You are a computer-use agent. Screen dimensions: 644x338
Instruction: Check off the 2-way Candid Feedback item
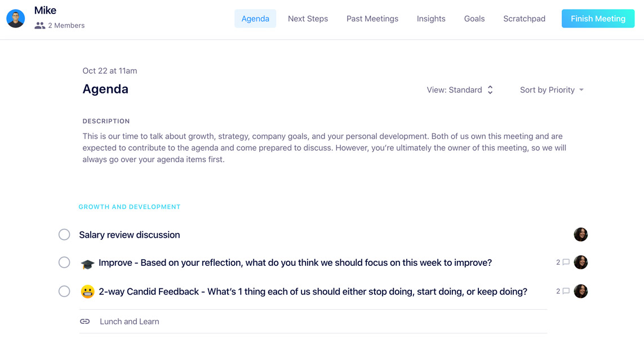[x=64, y=291]
